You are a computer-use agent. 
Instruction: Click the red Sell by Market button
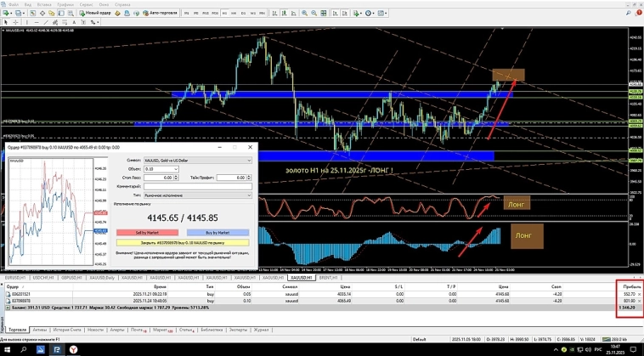coord(150,231)
